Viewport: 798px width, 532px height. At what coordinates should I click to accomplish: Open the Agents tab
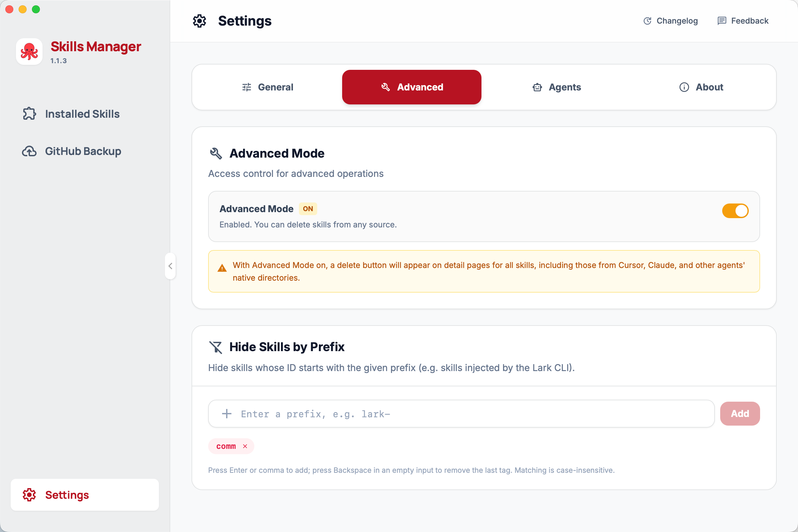tap(556, 87)
